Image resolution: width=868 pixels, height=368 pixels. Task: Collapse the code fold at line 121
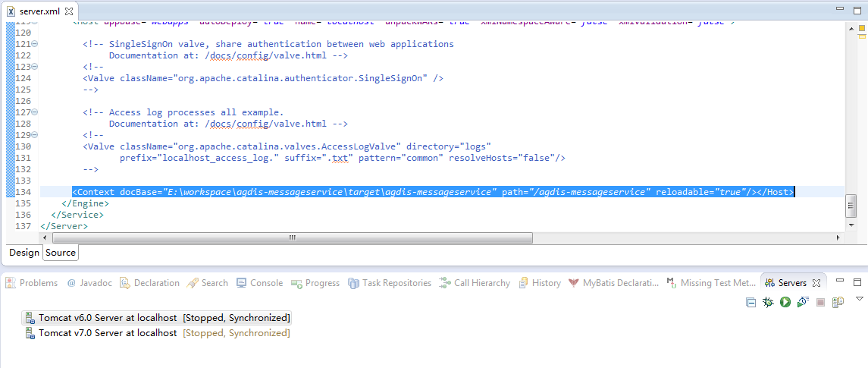pos(35,44)
